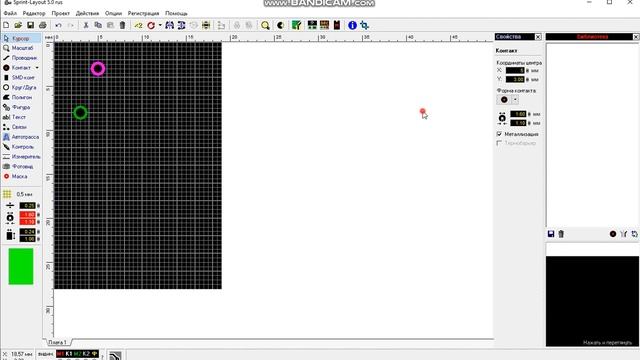Select the Фигура tool
Screen dimensions: 640x360
click(21, 107)
